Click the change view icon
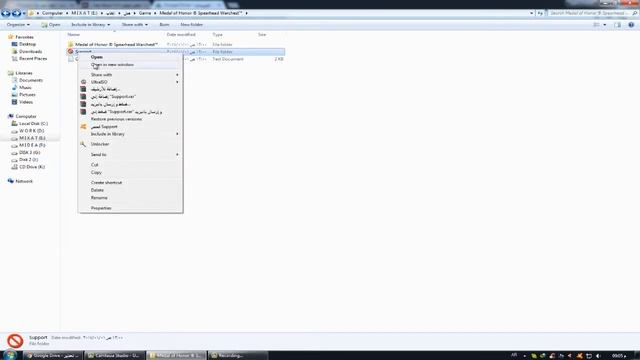The height and width of the screenshot is (360, 640). [x=596, y=25]
